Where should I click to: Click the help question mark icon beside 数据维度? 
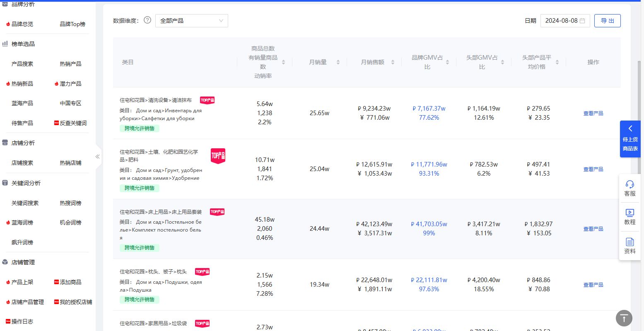pyautogui.click(x=147, y=20)
